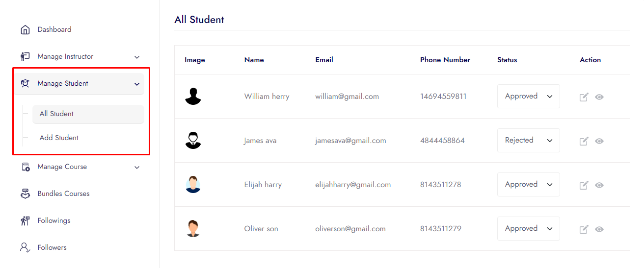Click the Bundles Courses link
The width and height of the screenshot is (644, 268).
63,194
